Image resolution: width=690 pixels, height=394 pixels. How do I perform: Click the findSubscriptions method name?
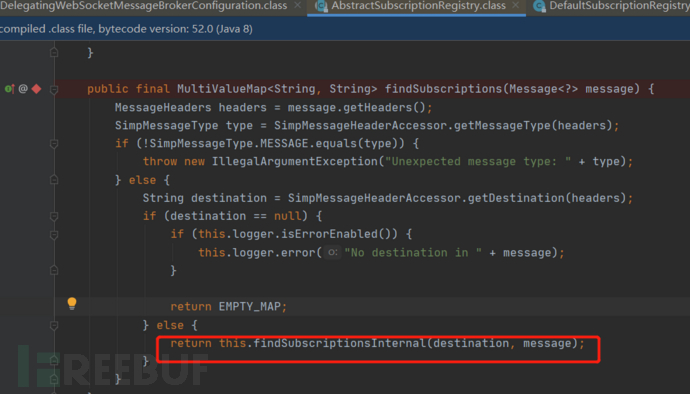point(444,89)
